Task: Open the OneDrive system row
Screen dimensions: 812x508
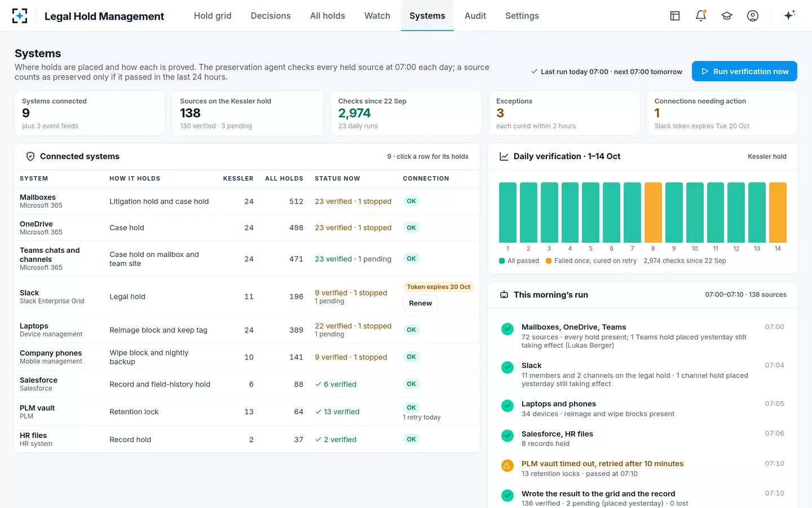Action: [x=247, y=227]
